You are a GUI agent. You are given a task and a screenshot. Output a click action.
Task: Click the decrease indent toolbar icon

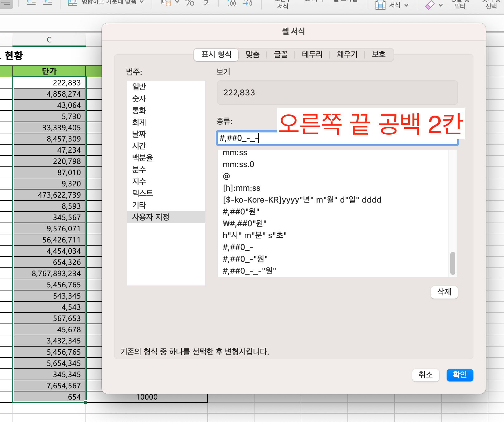[x=31, y=2]
